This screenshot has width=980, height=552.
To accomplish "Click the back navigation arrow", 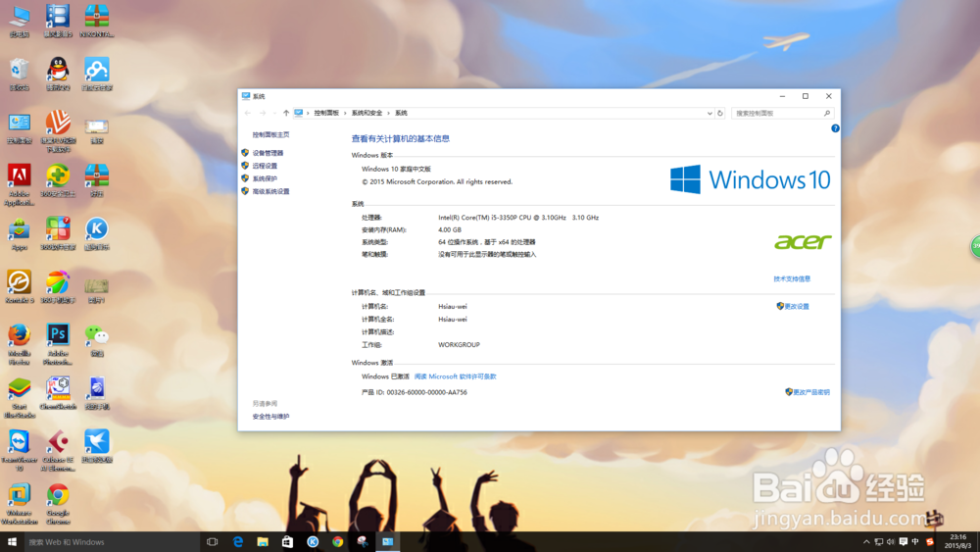I will (x=248, y=113).
